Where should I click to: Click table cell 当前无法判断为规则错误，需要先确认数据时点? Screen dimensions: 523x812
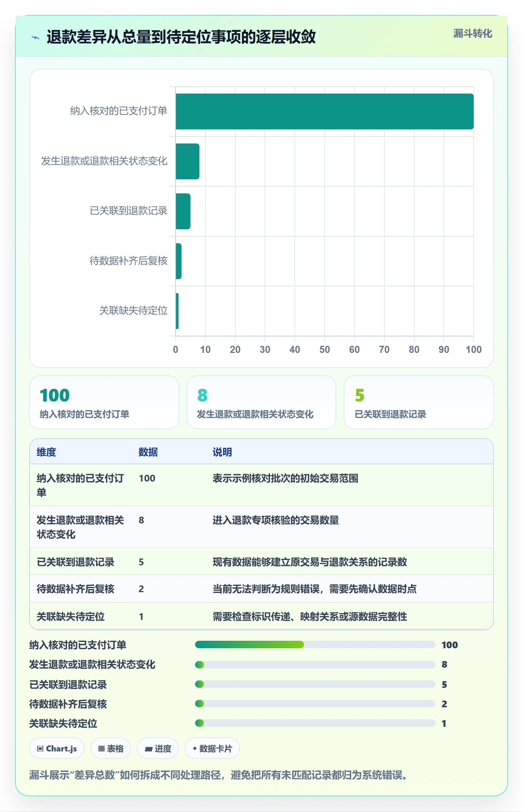pos(315,589)
